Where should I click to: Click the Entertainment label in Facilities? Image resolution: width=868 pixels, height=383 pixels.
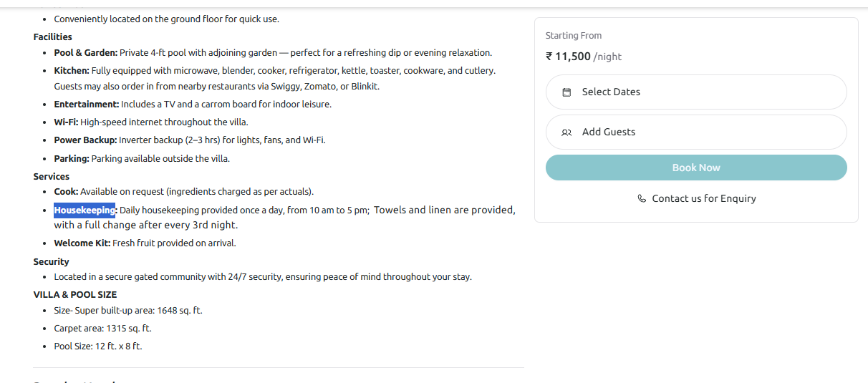pos(86,104)
